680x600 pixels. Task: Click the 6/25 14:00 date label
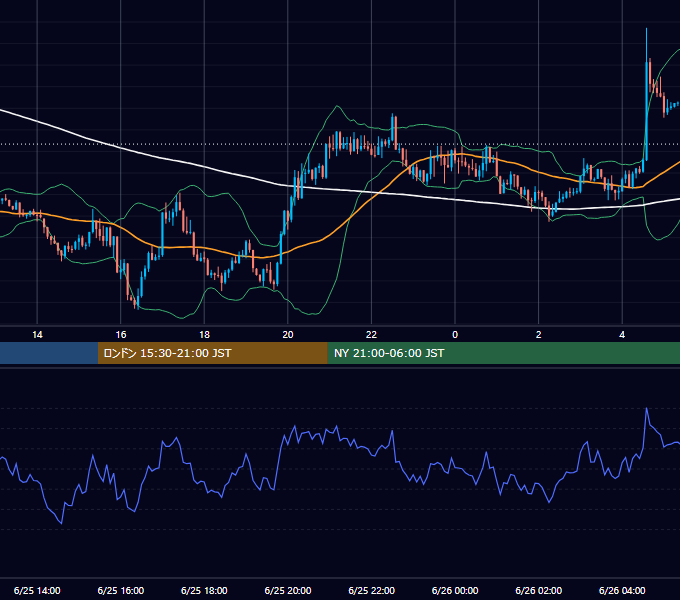click(x=37, y=590)
